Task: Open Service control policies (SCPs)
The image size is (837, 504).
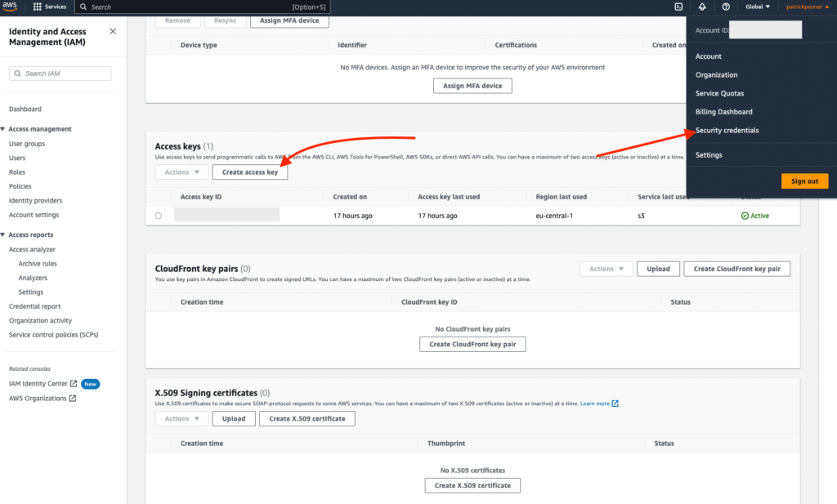Action: 53,335
